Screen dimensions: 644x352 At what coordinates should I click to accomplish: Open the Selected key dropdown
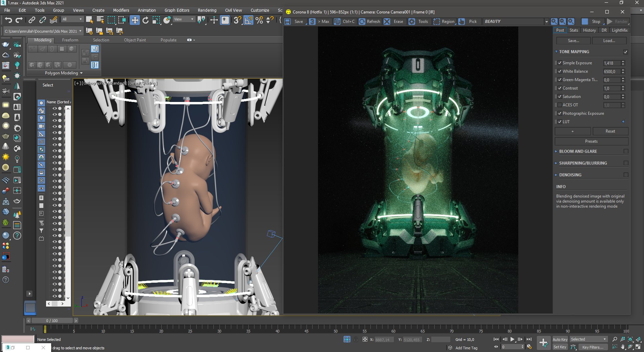click(x=589, y=339)
